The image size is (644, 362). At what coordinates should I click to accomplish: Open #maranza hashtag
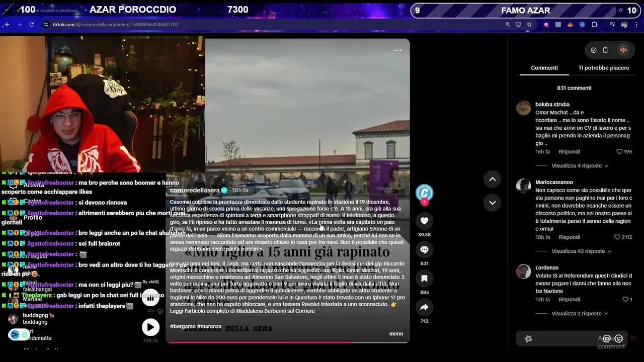209,326
